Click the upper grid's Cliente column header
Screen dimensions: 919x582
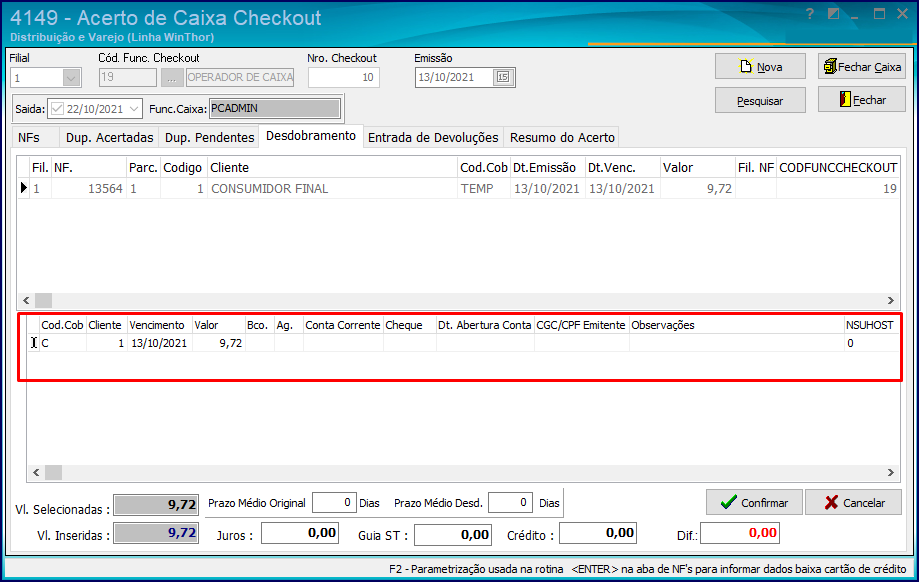point(332,168)
